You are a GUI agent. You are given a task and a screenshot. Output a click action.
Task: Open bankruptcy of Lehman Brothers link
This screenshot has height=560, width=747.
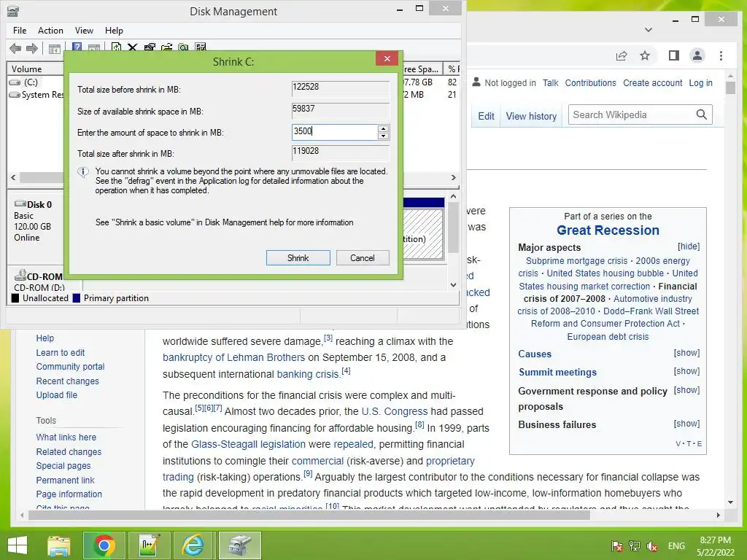pyautogui.click(x=233, y=357)
